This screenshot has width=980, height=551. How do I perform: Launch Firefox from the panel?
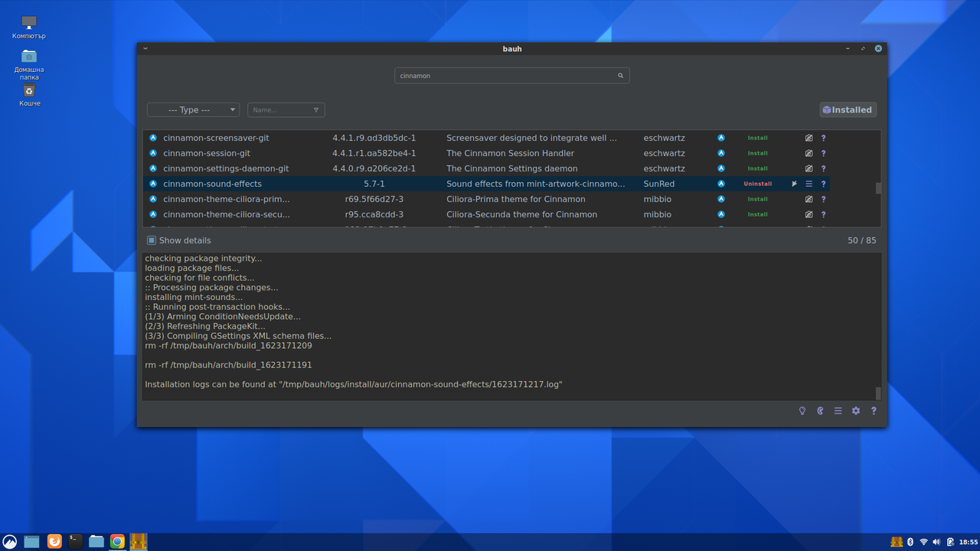(54, 542)
